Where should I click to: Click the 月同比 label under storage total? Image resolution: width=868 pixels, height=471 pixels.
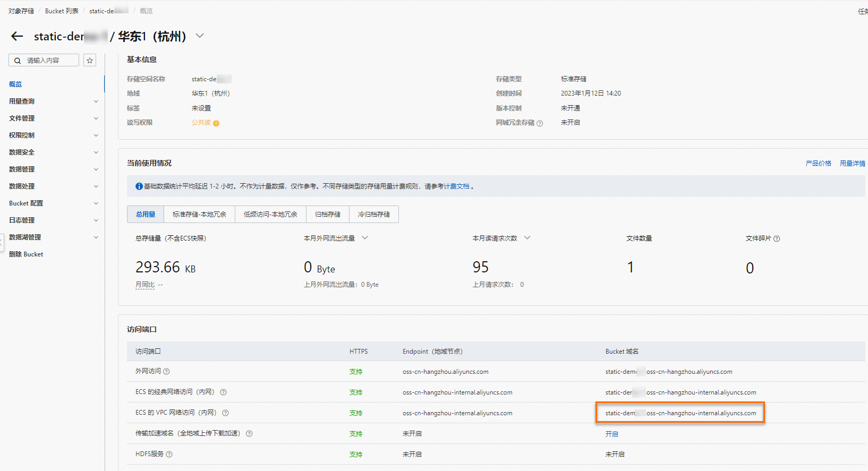click(145, 285)
